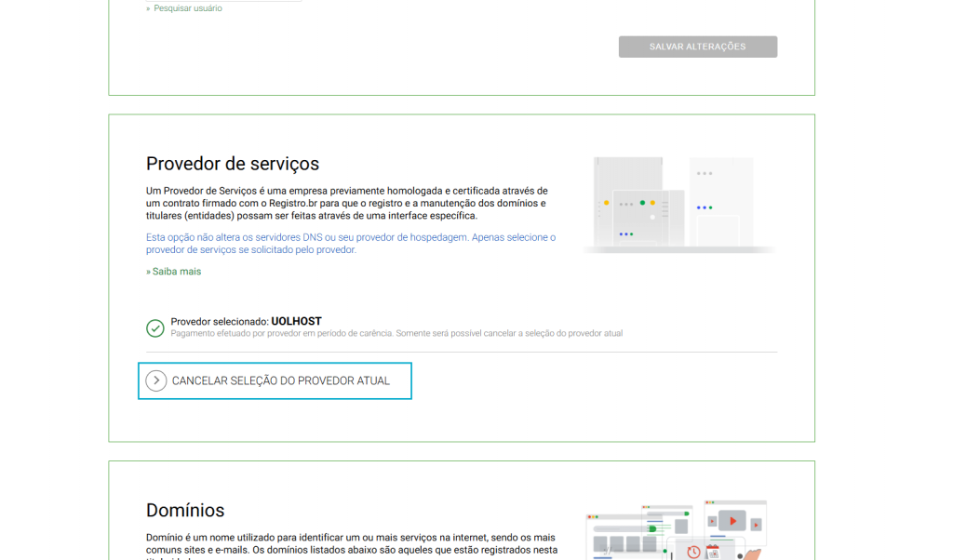Click the chevron circle icon beside Cancelar seleção
This screenshot has height=560, width=953.
tap(156, 380)
